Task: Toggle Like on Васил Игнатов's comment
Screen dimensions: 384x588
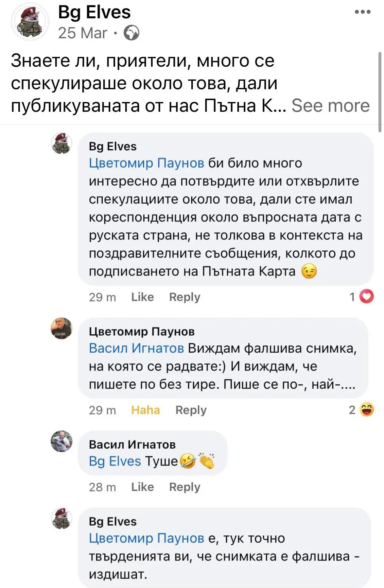Action: (x=142, y=487)
